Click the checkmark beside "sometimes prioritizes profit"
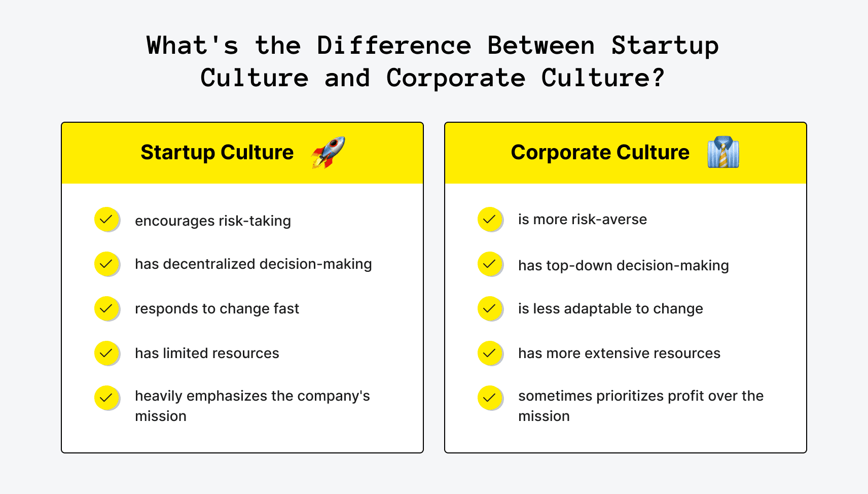Viewport: 868px width, 494px height. (x=490, y=398)
